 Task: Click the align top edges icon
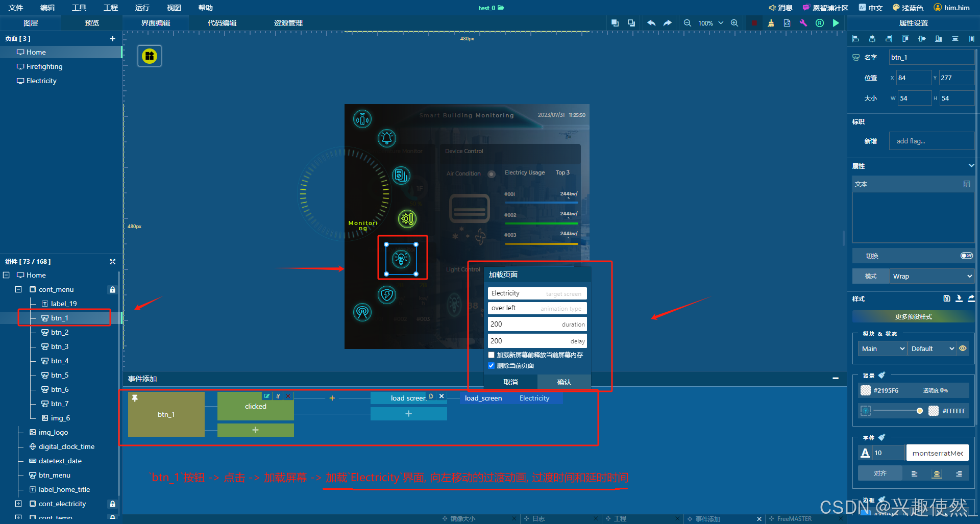(x=905, y=39)
